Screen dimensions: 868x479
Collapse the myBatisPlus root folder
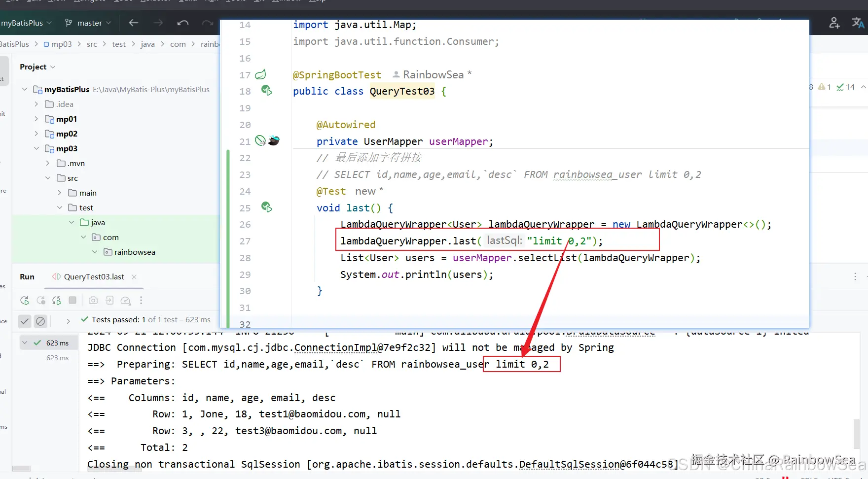(25, 89)
